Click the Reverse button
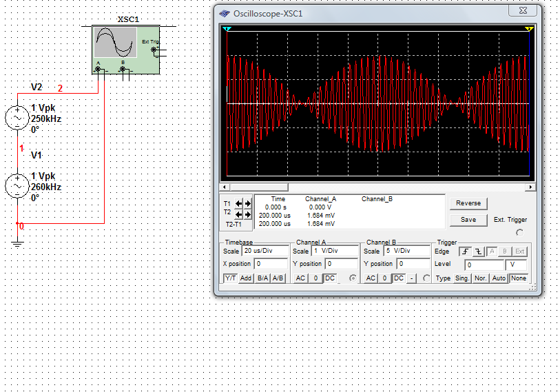Screen dimensions: 560x392 (x=468, y=203)
